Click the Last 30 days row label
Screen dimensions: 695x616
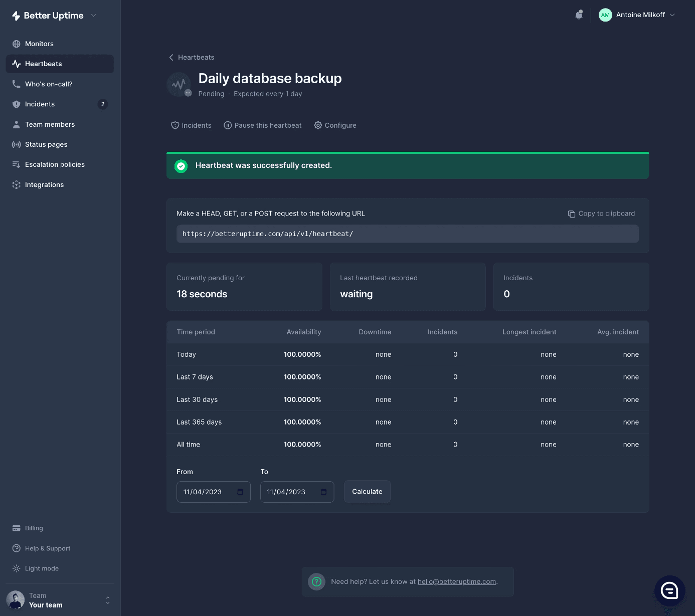(x=197, y=400)
